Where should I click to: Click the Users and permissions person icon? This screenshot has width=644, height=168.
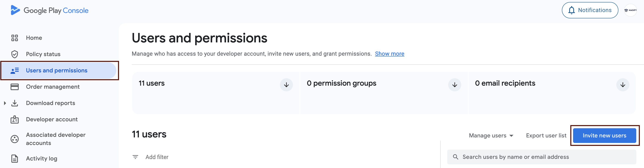14,71
